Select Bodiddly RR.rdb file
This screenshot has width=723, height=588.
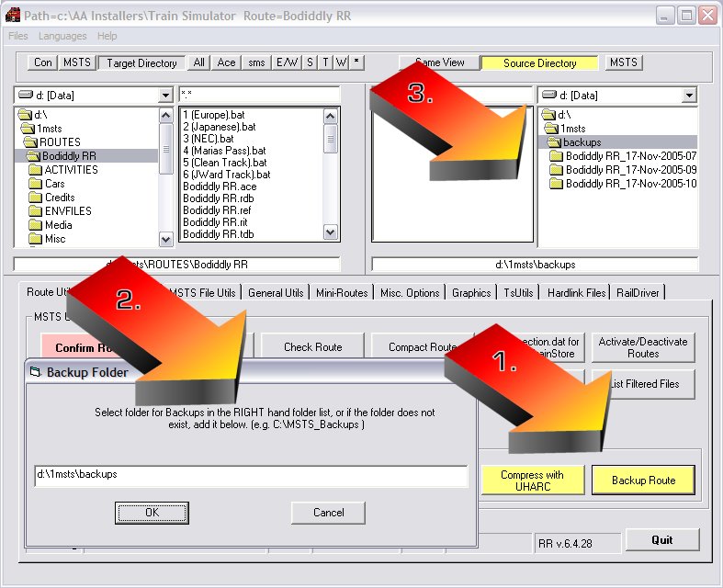218,198
